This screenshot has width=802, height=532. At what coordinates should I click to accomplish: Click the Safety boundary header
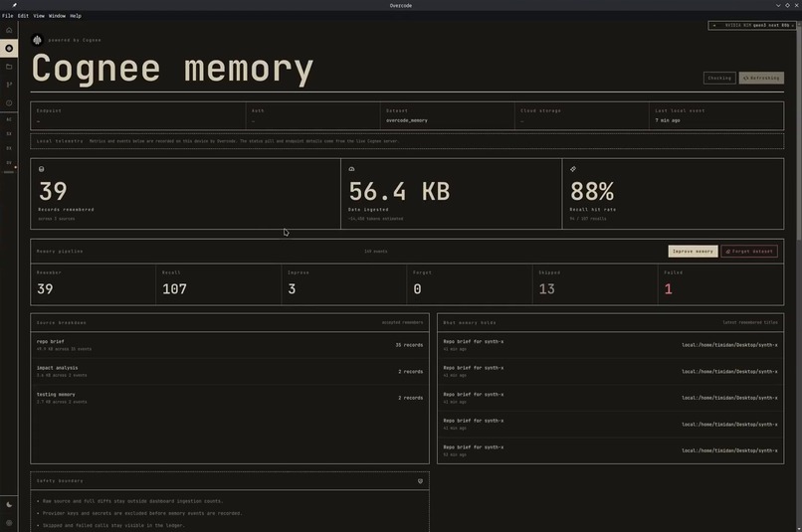[x=230, y=481]
